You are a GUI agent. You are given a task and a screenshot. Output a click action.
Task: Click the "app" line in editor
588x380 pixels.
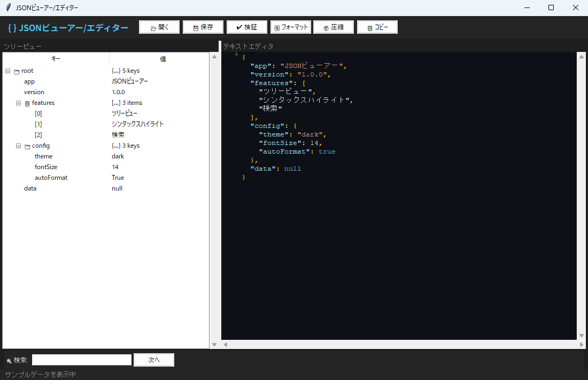click(x=298, y=66)
